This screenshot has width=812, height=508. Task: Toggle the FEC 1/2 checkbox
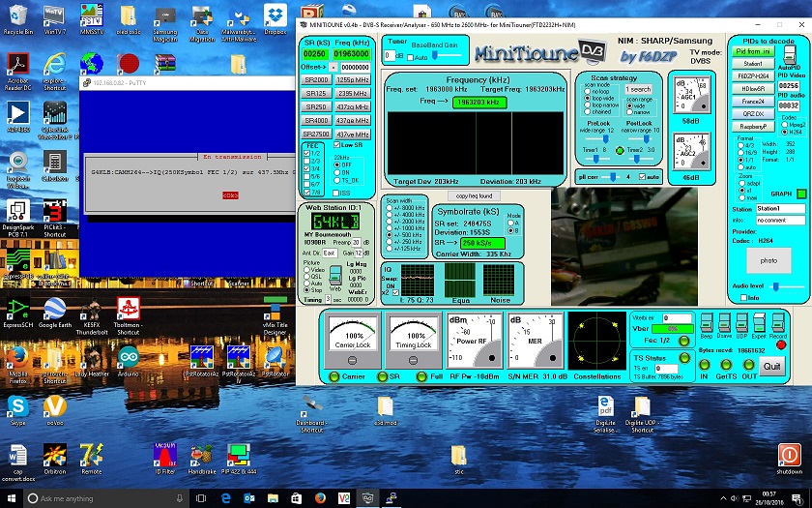click(306, 154)
